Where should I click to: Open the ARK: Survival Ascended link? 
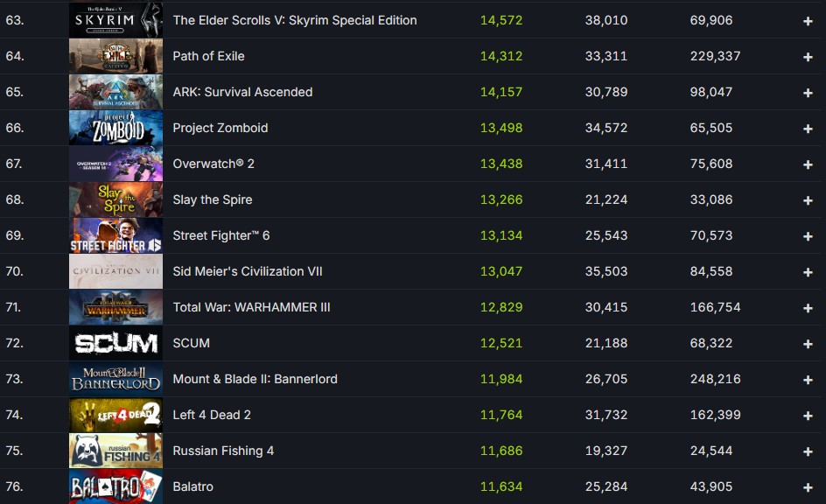tap(242, 92)
